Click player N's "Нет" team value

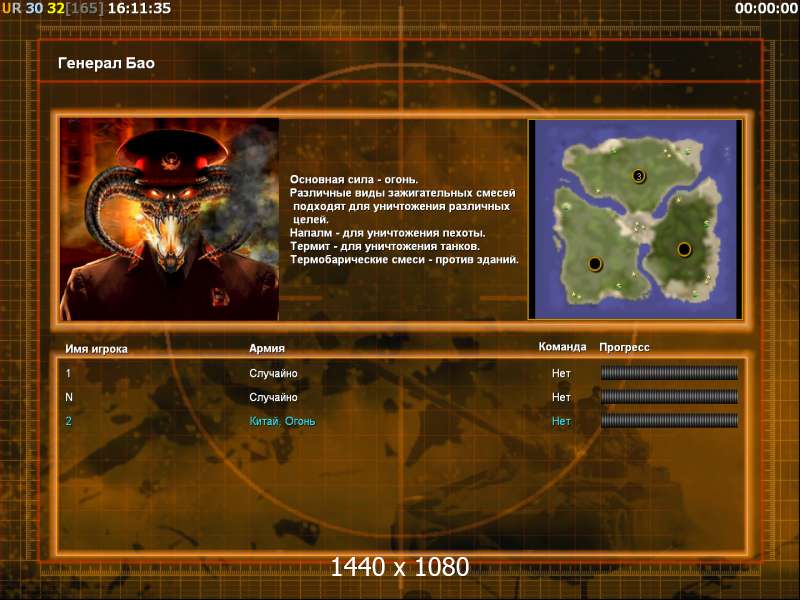pyautogui.click(x=561, y=397)
